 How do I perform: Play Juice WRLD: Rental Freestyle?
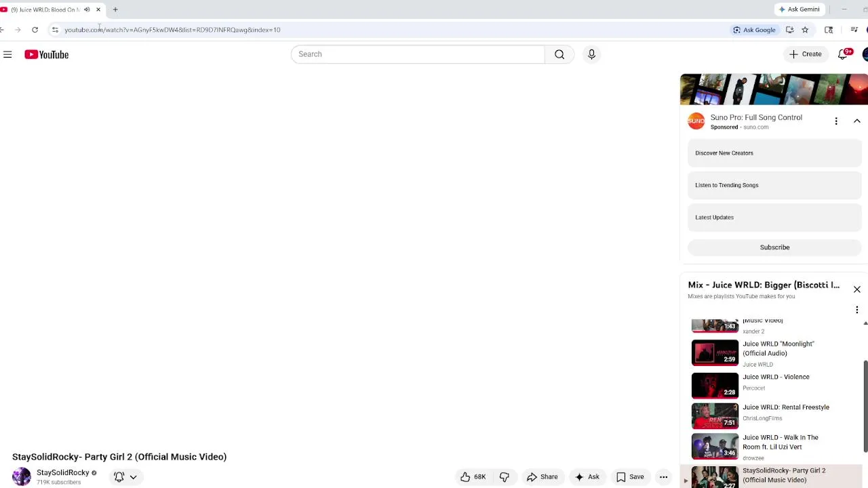786,407
